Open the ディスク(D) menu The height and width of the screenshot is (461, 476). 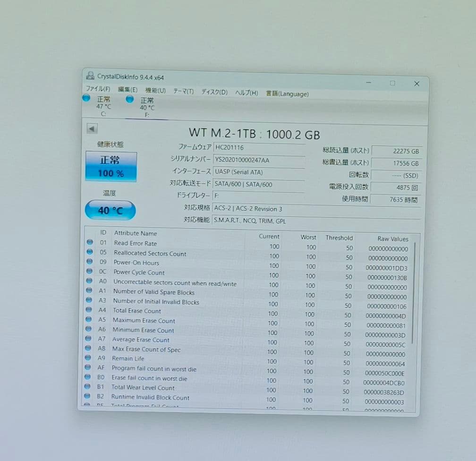pyautogui.click(x=214, y=92)
